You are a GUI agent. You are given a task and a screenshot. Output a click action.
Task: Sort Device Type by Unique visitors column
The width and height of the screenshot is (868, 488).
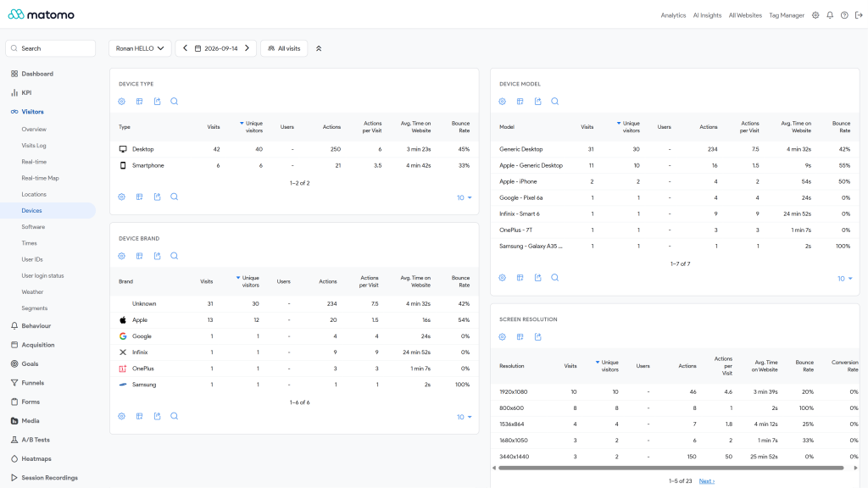tap(251, 127)
